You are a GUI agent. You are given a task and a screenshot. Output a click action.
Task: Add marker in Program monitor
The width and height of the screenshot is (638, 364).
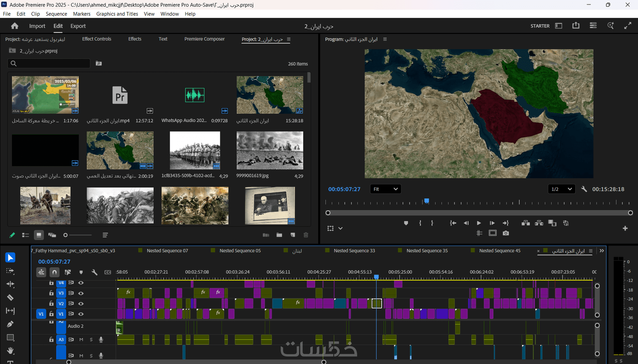tap(406, 223)
